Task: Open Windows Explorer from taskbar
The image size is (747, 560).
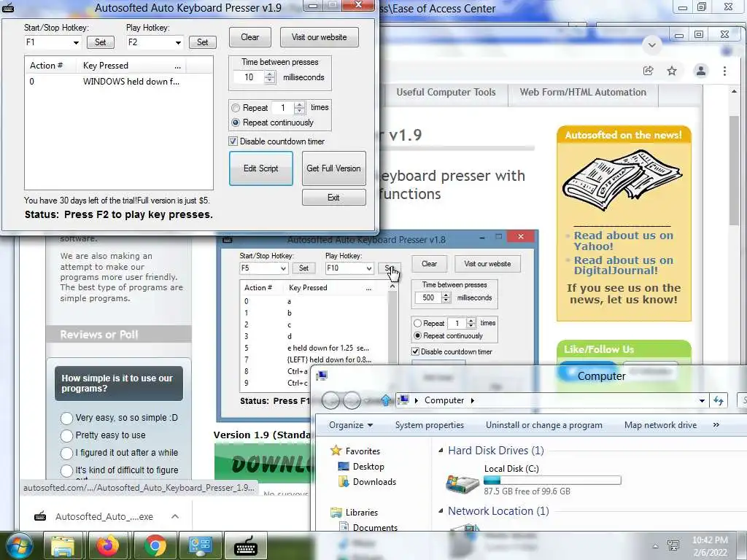Action: (63, 547)
